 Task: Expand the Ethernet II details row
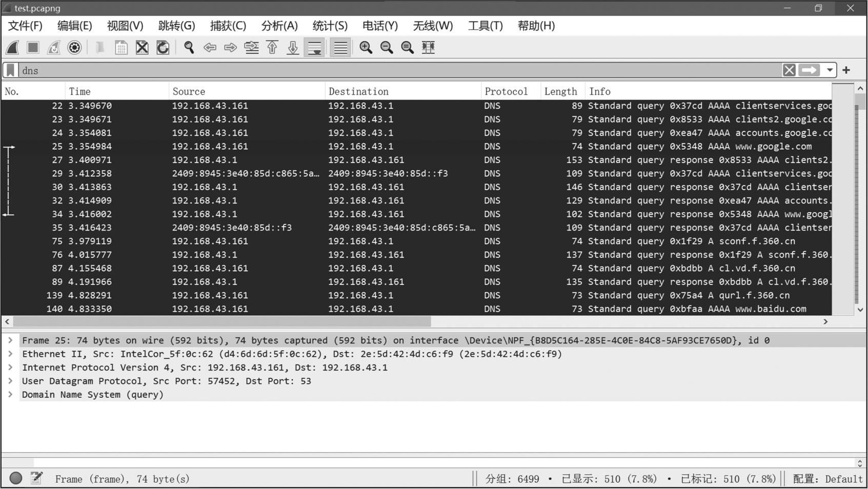click(x=10, y=354)
